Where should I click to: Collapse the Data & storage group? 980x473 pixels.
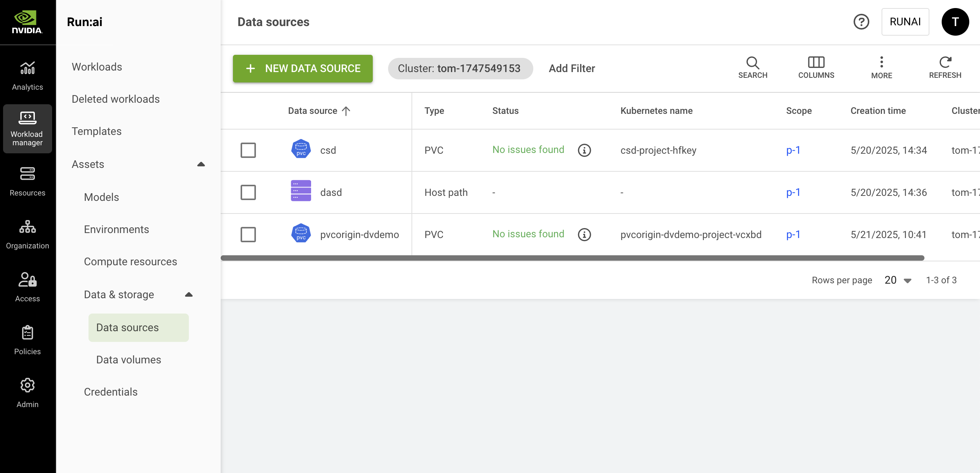[188, 295]
